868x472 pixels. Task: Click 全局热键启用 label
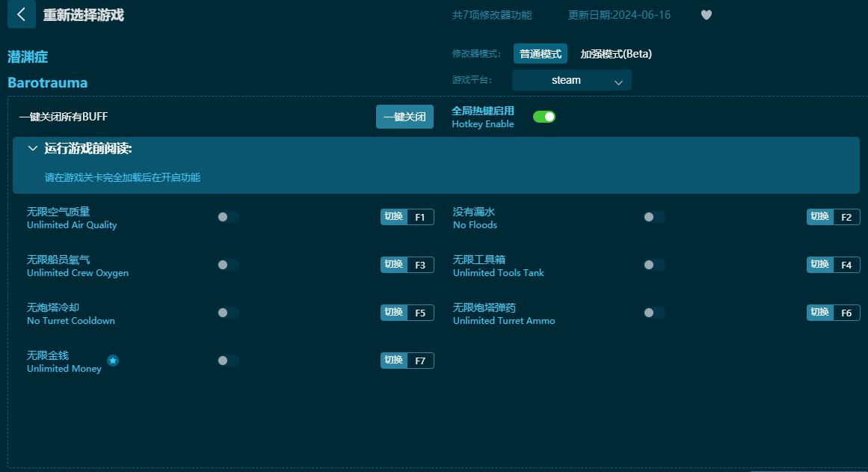click(x=483, y=111)
